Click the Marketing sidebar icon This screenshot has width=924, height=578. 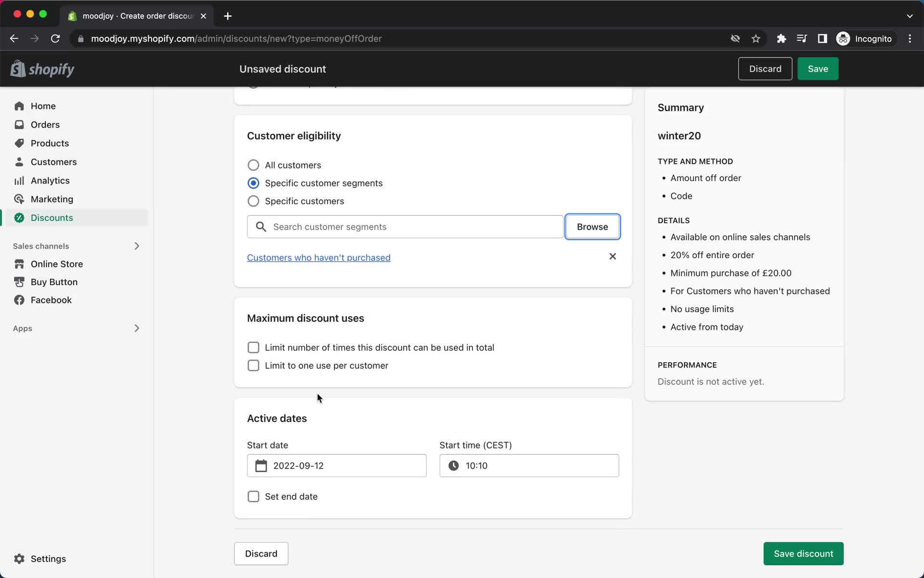19,198
